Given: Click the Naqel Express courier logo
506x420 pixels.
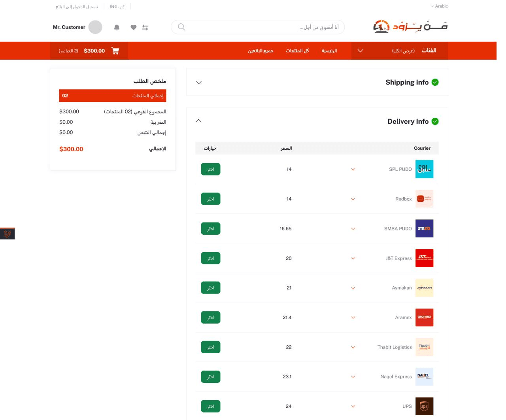Looking at the screenshot, I should 424,377.
